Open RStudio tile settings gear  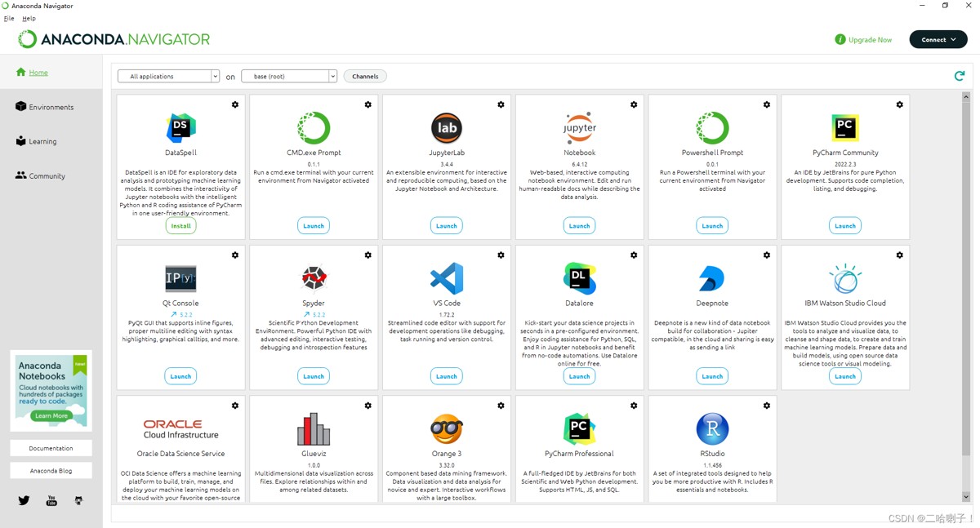click(x=767, y=406)
